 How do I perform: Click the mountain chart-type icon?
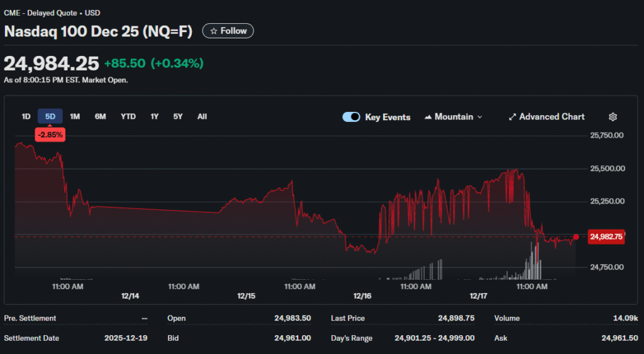point(428,117)
